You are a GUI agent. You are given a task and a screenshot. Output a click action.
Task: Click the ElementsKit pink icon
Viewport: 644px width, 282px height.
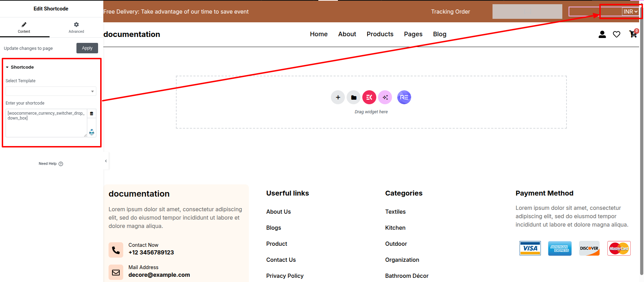(x=369, y=97)
